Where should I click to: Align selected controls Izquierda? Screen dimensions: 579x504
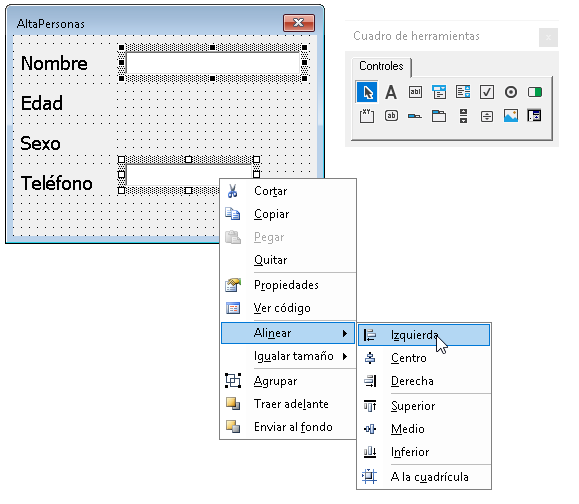click(424, 335)
